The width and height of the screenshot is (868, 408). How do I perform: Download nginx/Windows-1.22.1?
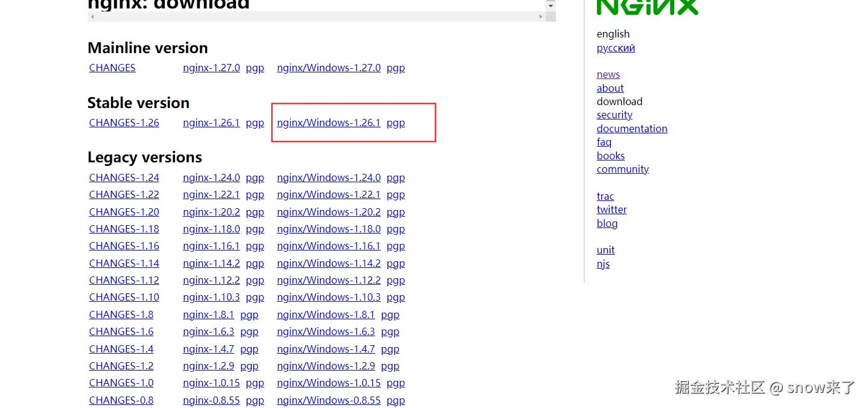point(329,194)
